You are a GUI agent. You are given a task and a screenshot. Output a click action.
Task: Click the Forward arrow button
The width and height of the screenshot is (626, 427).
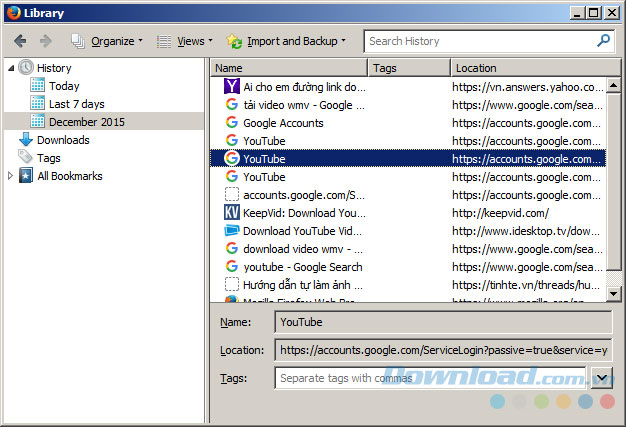tap(45, 41)
